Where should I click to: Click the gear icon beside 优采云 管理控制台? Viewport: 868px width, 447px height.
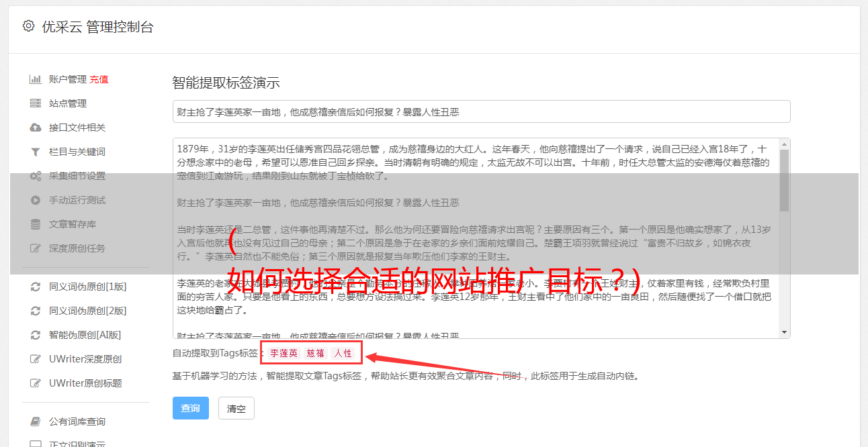pyautogui.click(x=28, y=26)
